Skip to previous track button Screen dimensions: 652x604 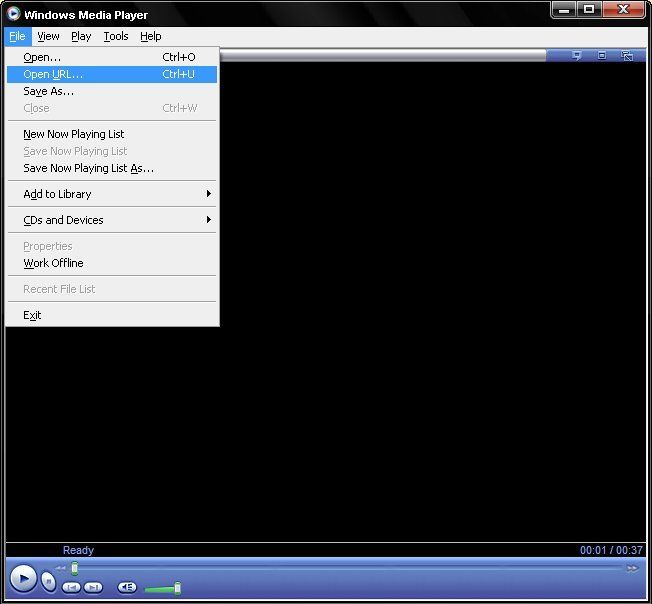[71, 587]
